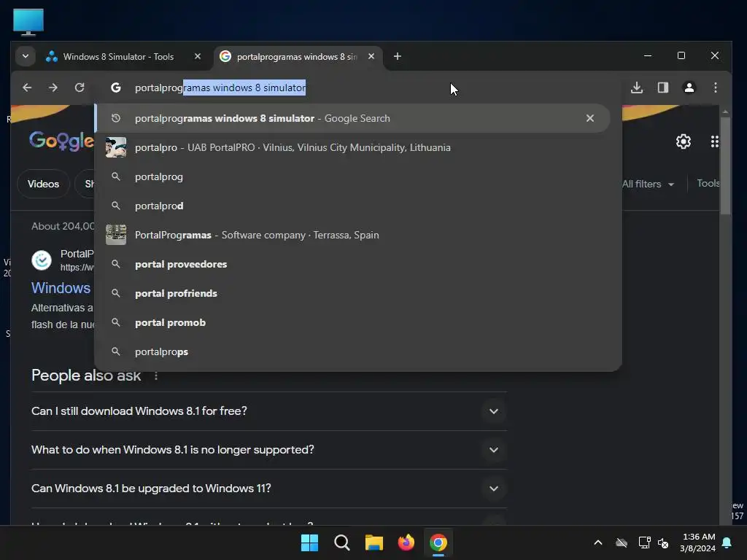Expand Can I still download Windows 8.1
This screenshot has width=747, height=560.
point(269,411)
